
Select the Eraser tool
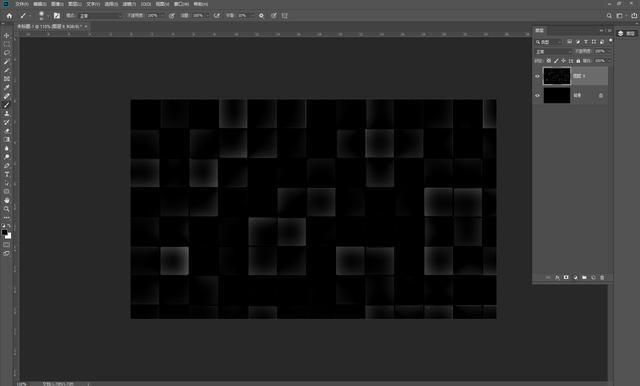coord(7,131)
